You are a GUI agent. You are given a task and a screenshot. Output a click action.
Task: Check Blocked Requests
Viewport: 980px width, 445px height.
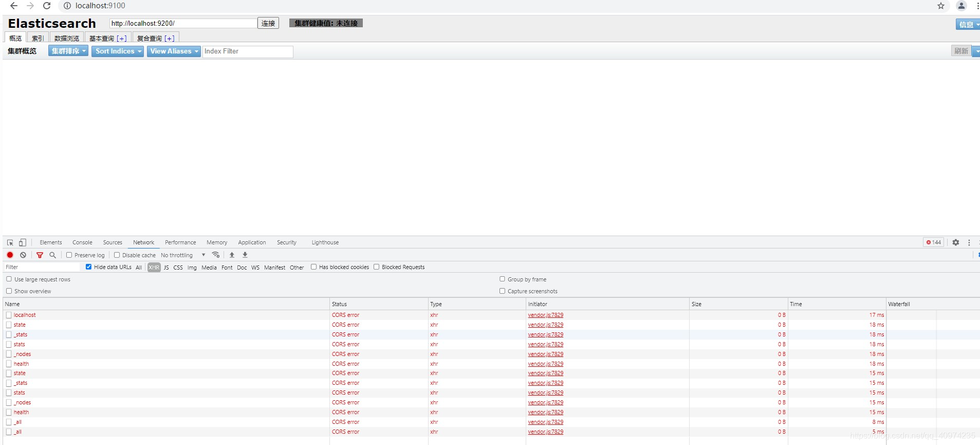(376, 266)
